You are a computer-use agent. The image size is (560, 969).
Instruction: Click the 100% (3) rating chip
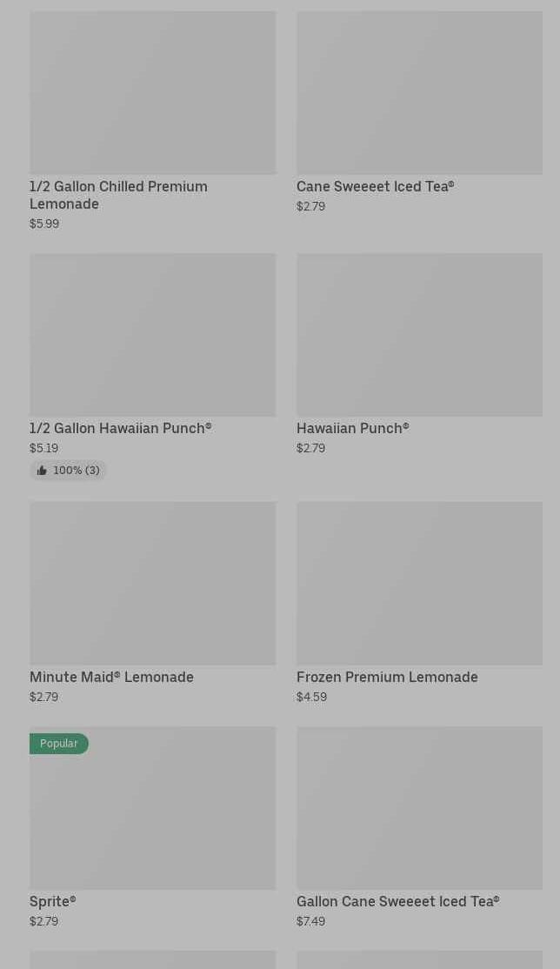(68, 471)
